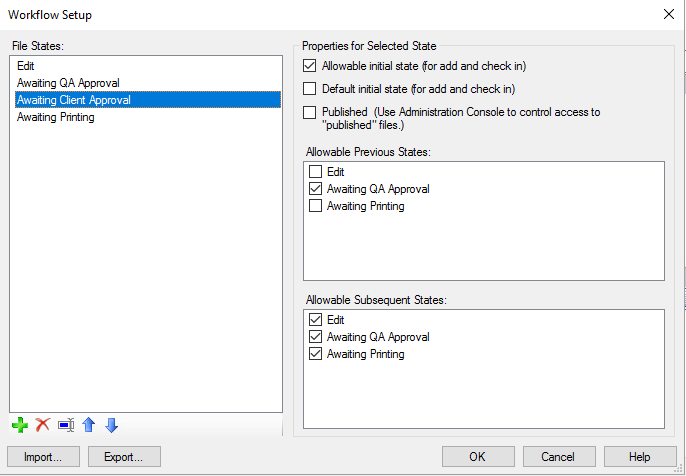The height and width of the screenshot is (476, 686).
Task: Click the Export... button
Action: [124, 457]
